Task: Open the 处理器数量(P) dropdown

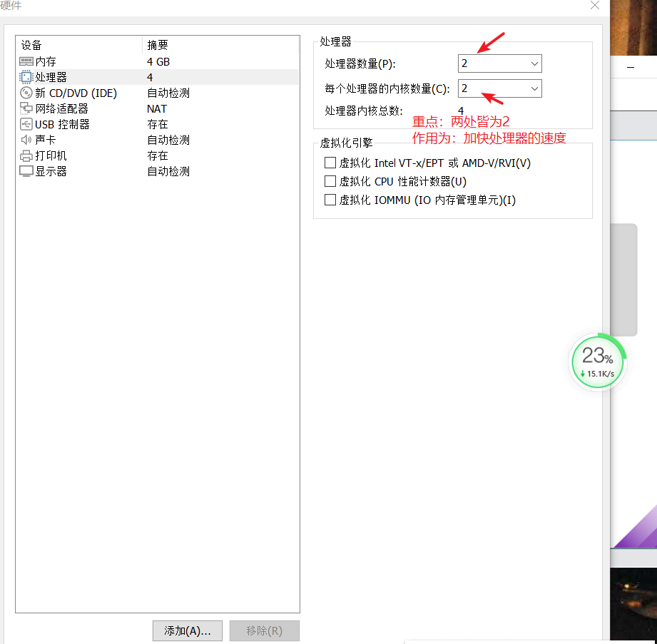Action: tap(499, 63)
